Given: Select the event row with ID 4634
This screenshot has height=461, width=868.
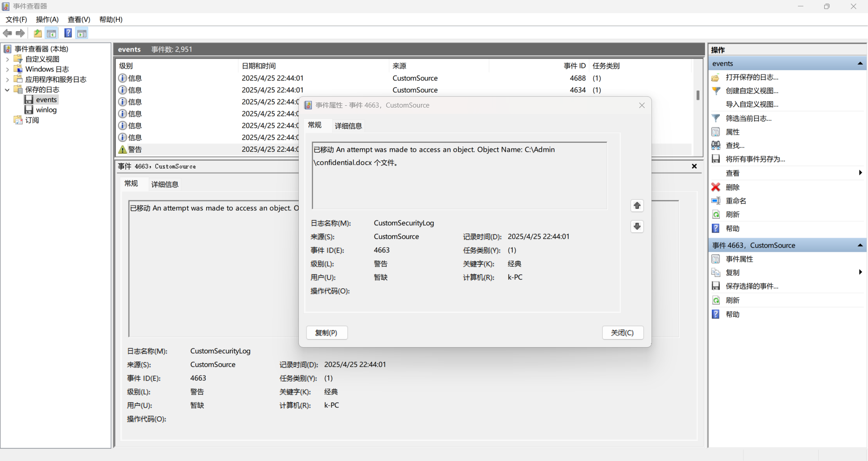Looking at the screenshot, I should click(x=404, y=90).
